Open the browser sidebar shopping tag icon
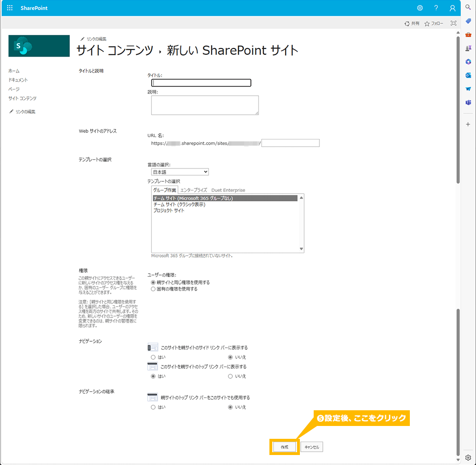Image resolution: width=476 pixels, height=465 pixels. pos(468,20)
